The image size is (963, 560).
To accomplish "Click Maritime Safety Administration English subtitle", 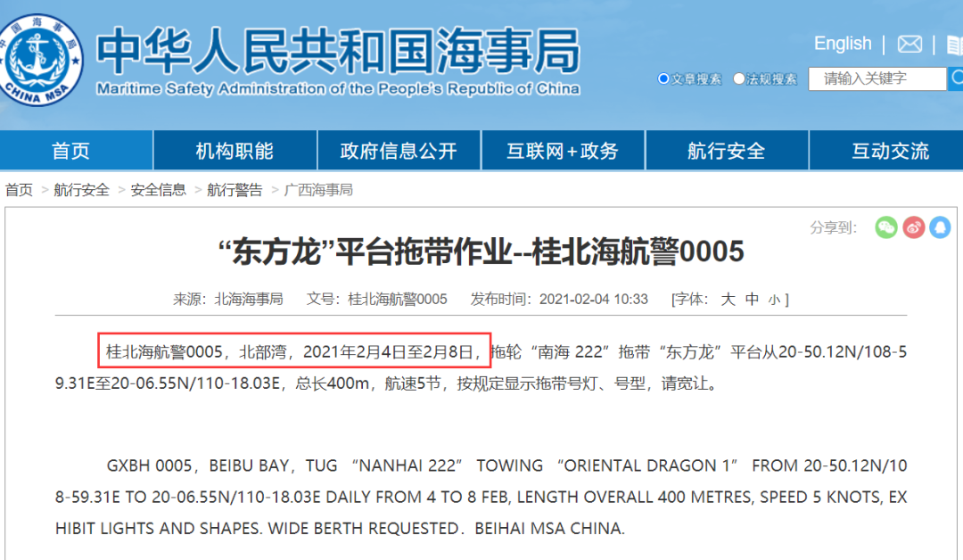I will (339, 89).
